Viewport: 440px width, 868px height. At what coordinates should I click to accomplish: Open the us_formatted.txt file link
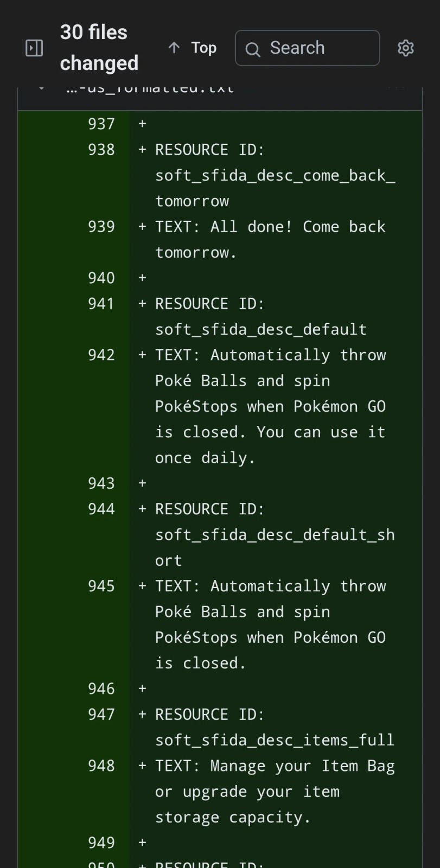click(x=150, y=89)
